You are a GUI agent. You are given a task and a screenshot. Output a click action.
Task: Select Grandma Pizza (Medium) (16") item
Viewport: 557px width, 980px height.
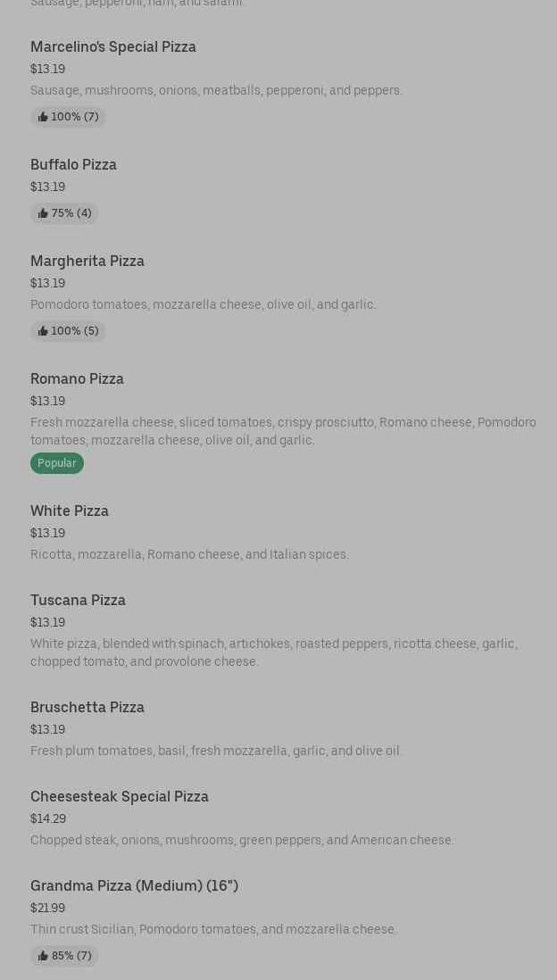(x=134, y=885)
